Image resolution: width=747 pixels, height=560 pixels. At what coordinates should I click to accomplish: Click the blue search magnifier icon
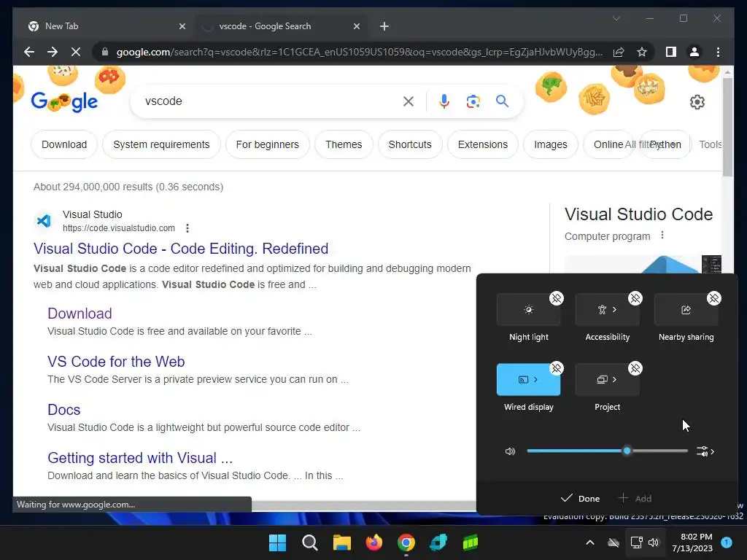tap(502, 101)
